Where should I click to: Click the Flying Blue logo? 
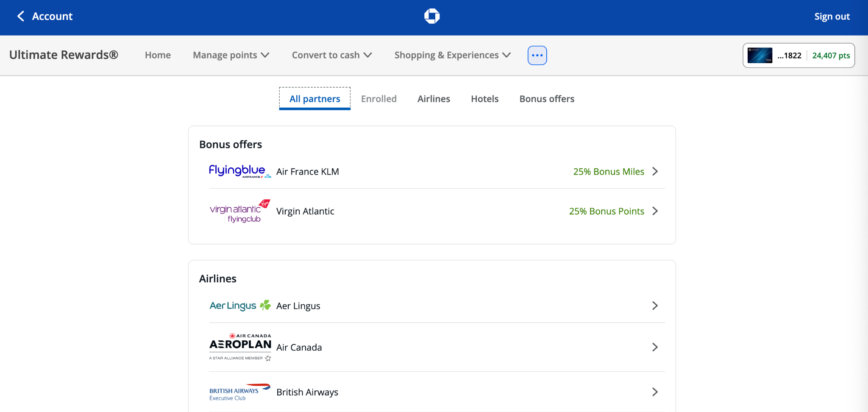(239, 171)
